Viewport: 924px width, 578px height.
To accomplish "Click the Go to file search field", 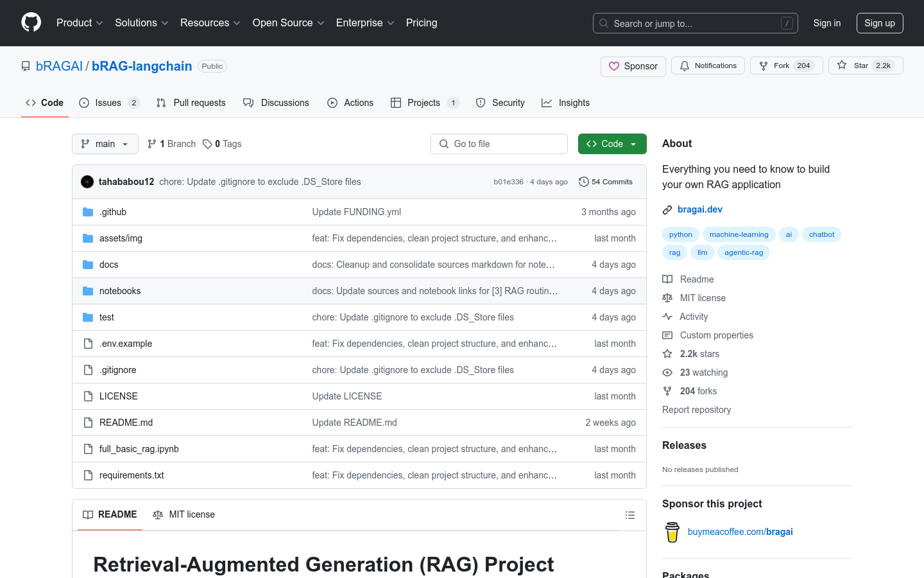I will point(499,144).
